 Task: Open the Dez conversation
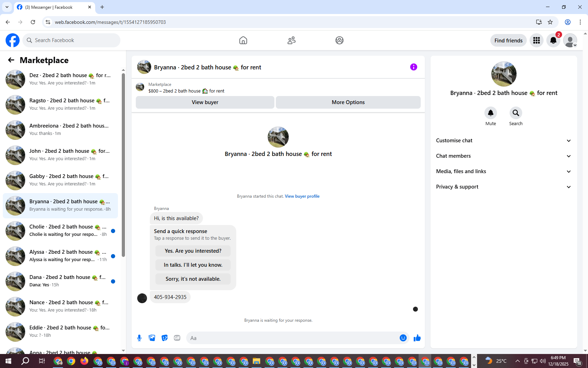click(60, 79)
